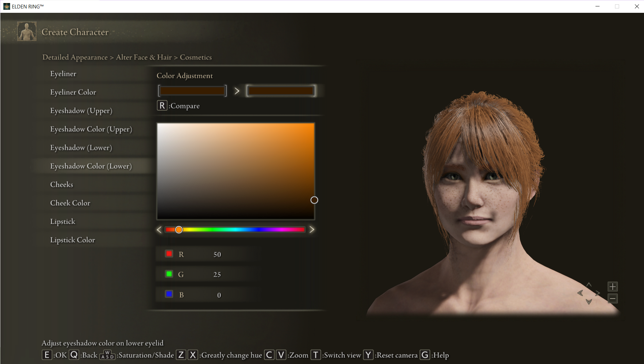Click inside the saturation and shade color field
644x364 pixels.
(x=236, y=171)
